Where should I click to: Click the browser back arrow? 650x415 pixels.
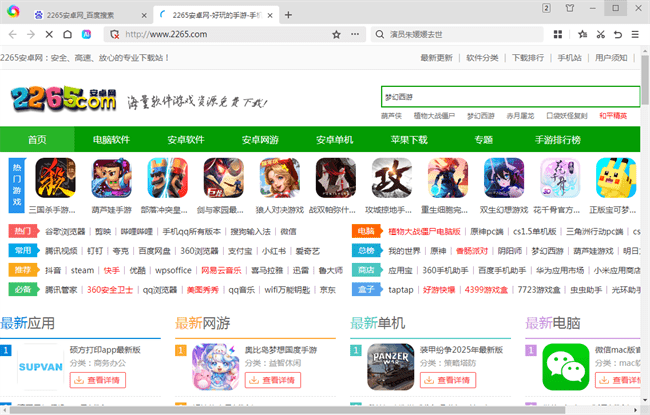(x=13, y=34)
